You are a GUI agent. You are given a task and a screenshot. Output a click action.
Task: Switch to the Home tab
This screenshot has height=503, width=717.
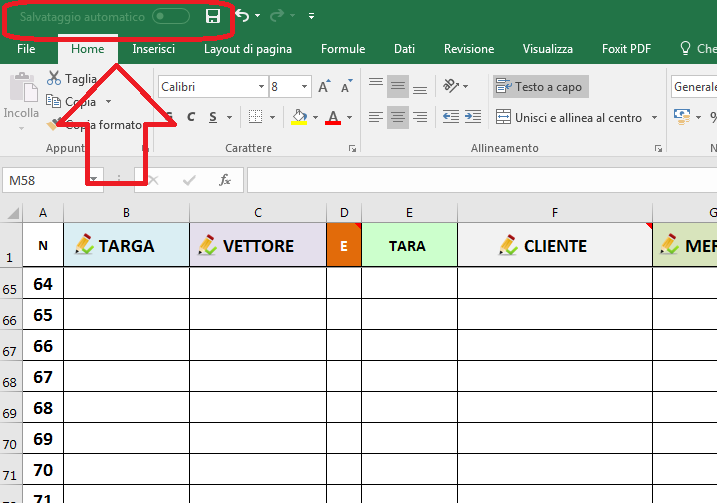click(x=87, y=48)
